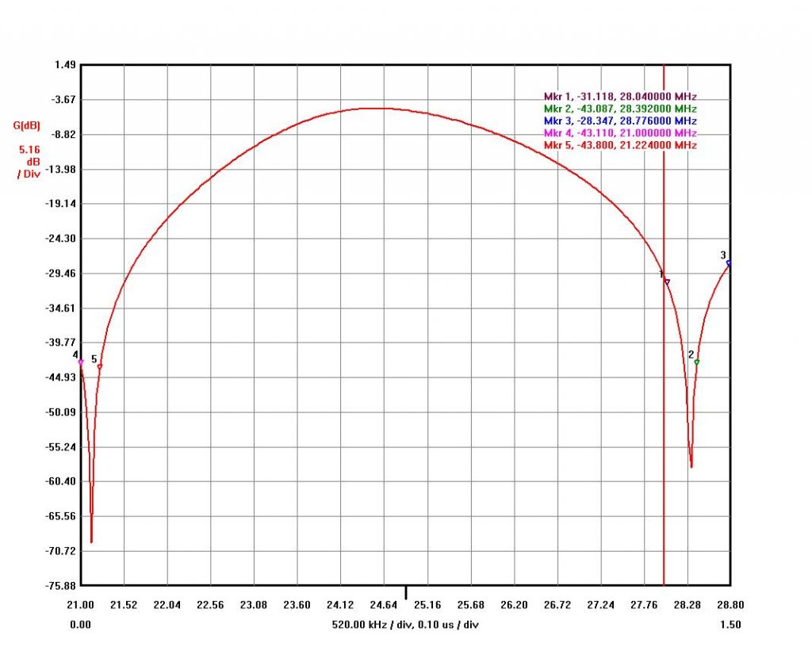Click the 21.00 start frequency label
The image size is (812, 651).
click(80, 604)
